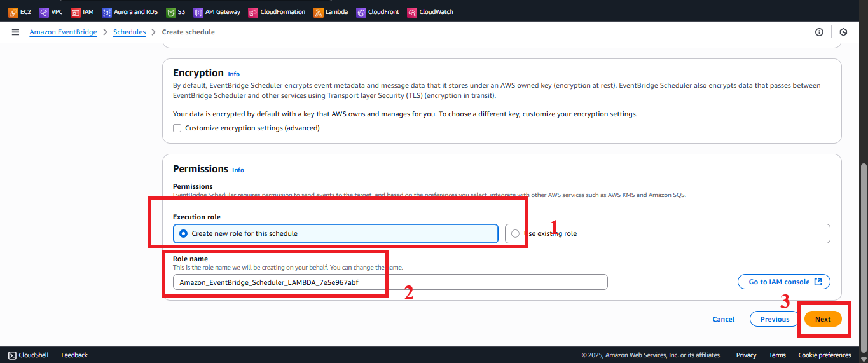Click external link icon on IAM console button
Viewport: 868px width, 363px height.
[818, 282]
